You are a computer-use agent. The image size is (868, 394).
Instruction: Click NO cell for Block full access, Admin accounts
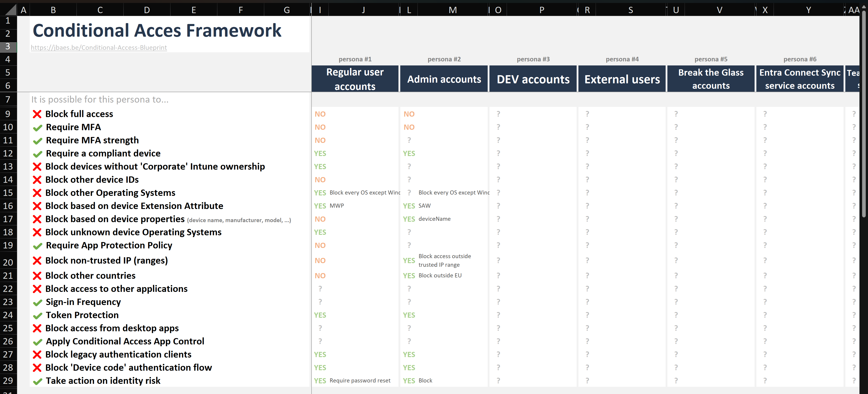[409, 114]
